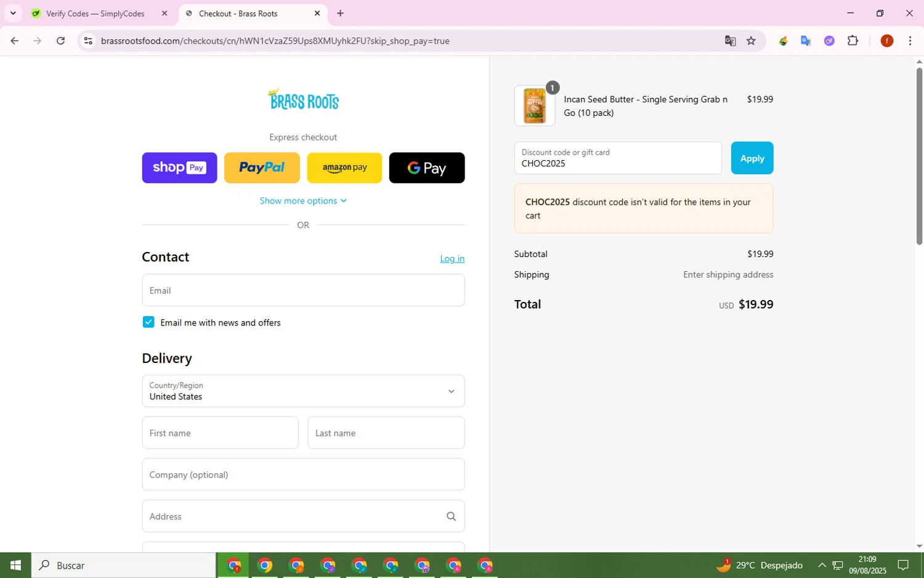924x578 pixels.
Task: Open the Country/Region dropdown
Action: [303, 391]
